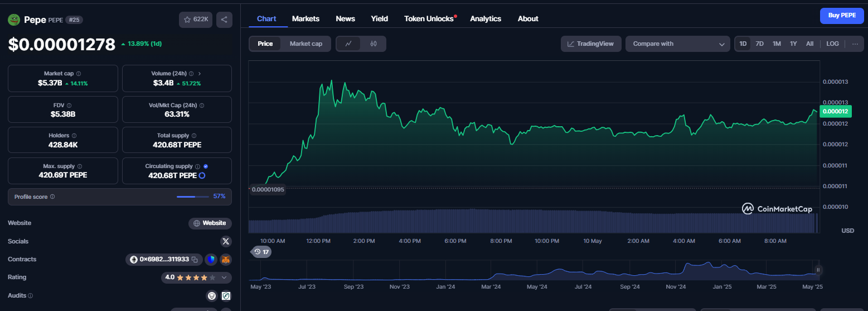Open the Yield tab
This screenshot has height=311, width=868.
point(380,18)
